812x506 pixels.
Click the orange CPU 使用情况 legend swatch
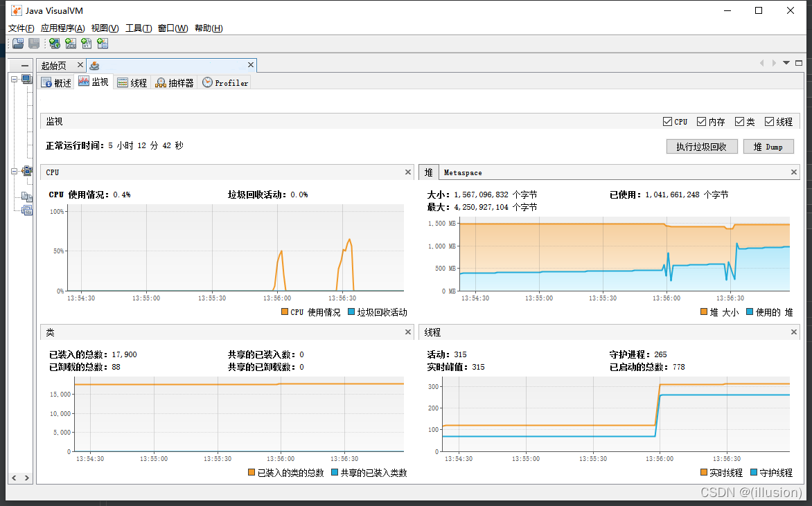click(x=285, y=312)
